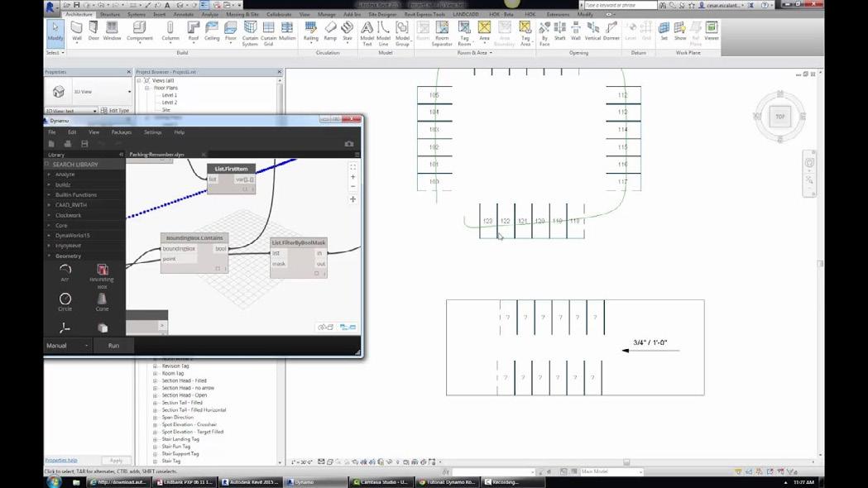This screenshot has width=868, height=488.
Task: Open the Structure ribbon tab
Action: [109, 14]
